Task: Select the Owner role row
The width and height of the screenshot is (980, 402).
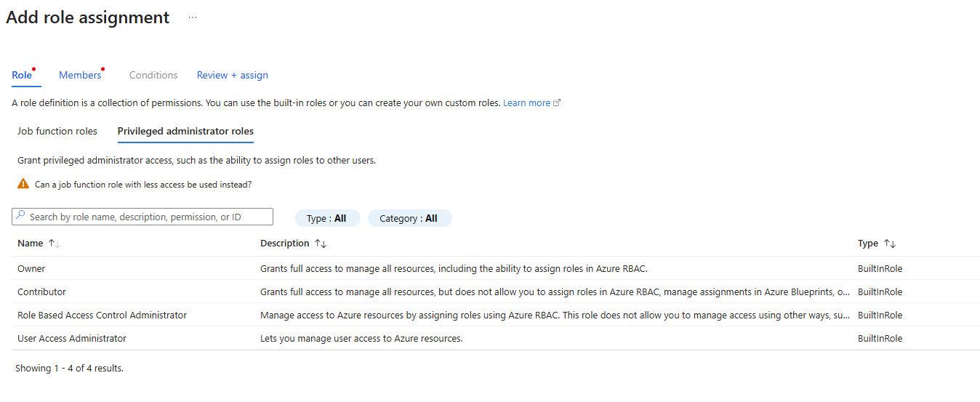Action: click(496, 268)
